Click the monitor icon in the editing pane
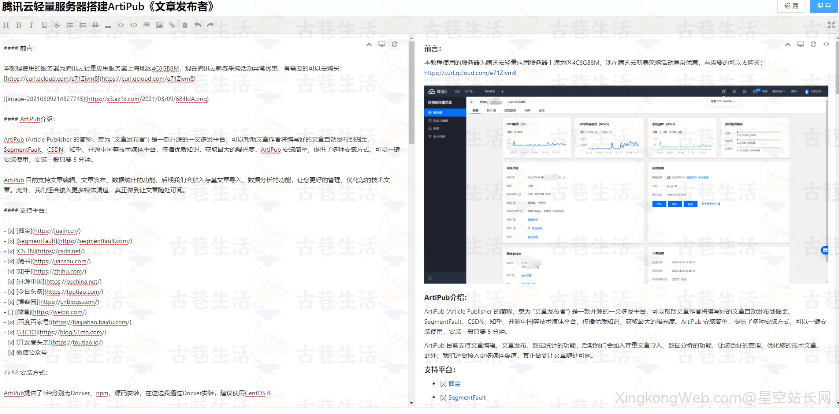This screenshot has width=839, height=414. (382, 44)
